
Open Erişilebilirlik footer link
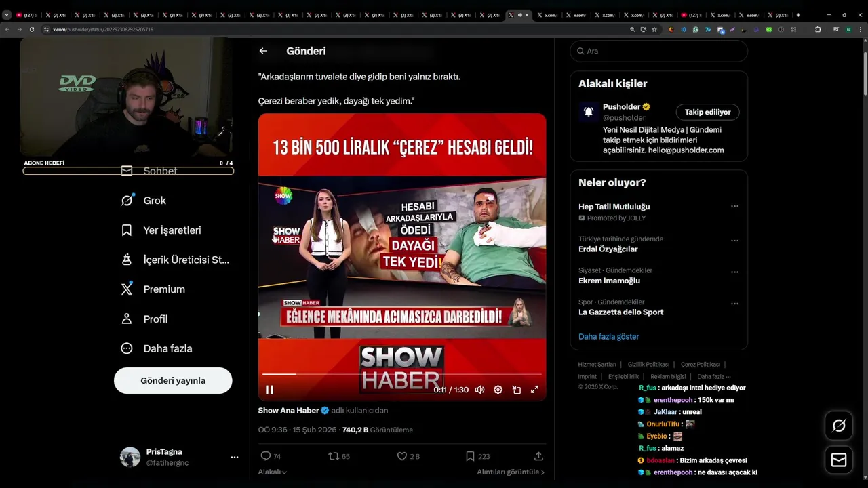tap(623, 377)
